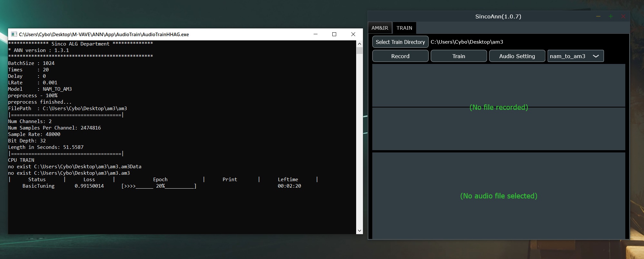Click the loss value 0.99150014
The image size is (644, 259).
(x=89, y=186)
